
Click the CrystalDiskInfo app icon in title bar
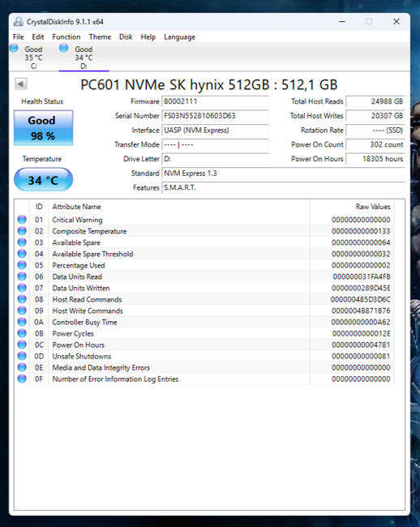coord(19,22)
